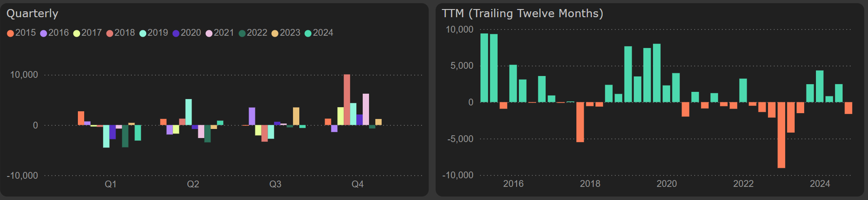
Task: Click the Q3 2023 quarterly bar
Action: 296,116
